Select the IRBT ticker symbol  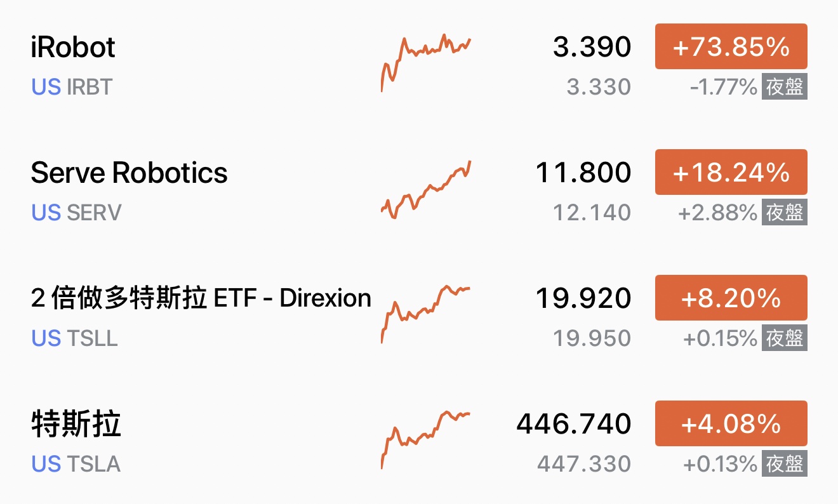89,87
